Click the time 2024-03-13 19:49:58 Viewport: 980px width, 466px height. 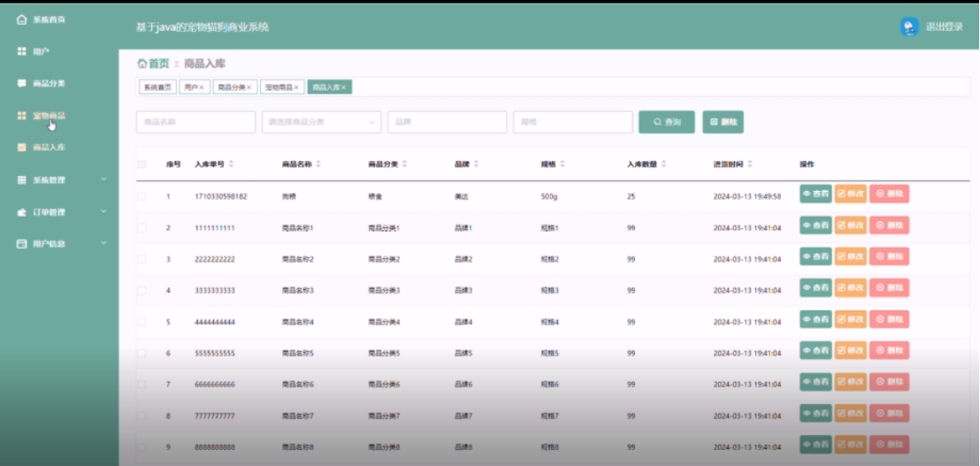(746, 196)
